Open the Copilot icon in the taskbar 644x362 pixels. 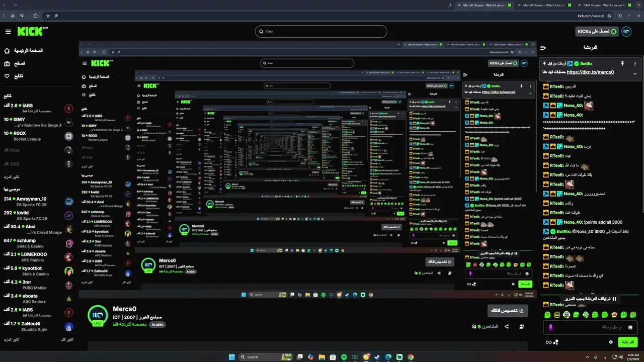[x=310, y=357]
